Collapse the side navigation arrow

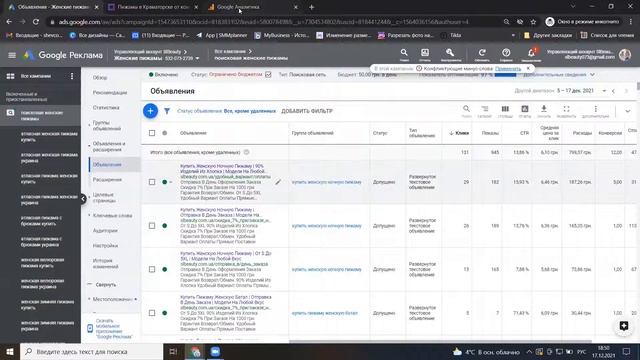click(x=83, y=199)
